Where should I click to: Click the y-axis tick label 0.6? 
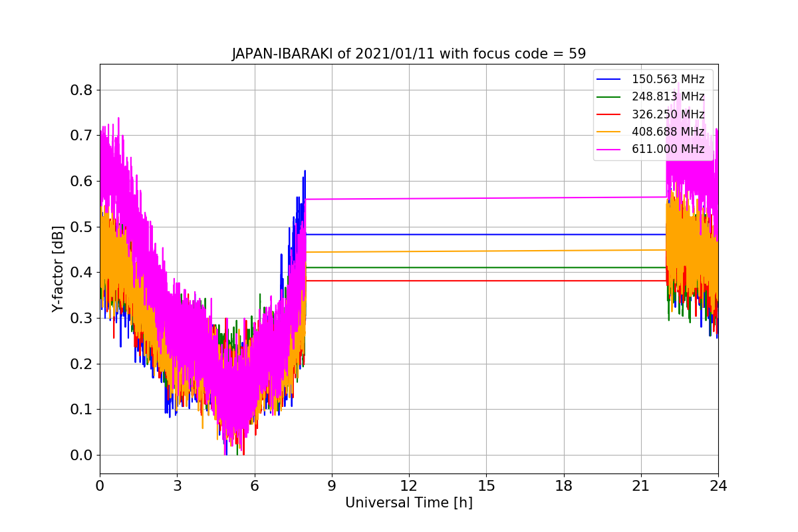pos(81,182)
